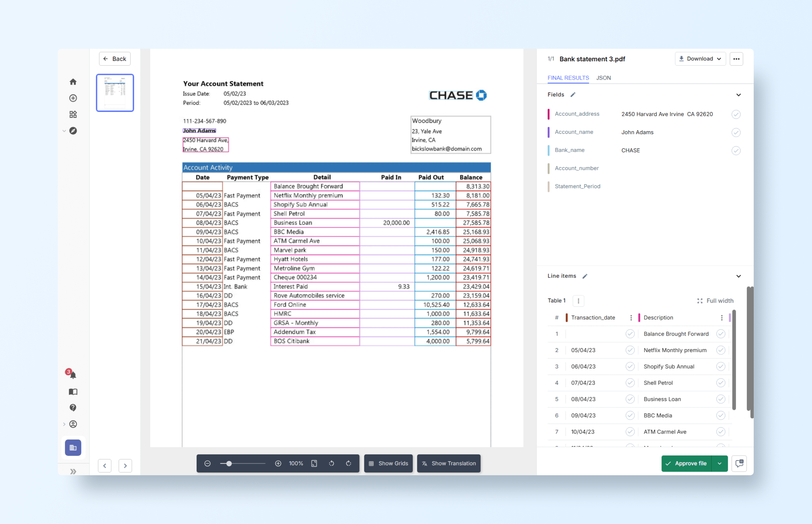Image resolution: width=812 pixels, height=524 pixels.
Task: Click the Back button
Action: click(x=115, y=59)
